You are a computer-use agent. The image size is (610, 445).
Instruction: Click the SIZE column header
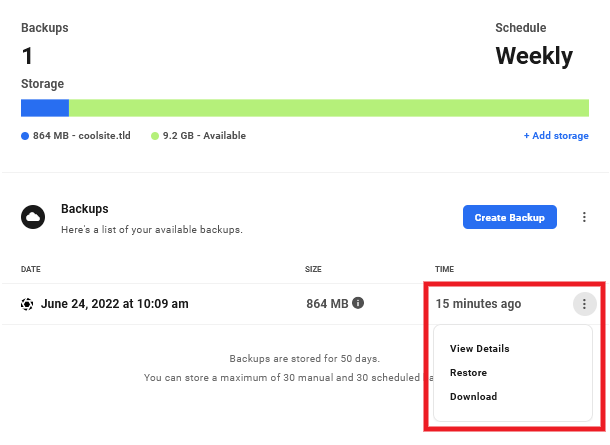pos(313,269)
